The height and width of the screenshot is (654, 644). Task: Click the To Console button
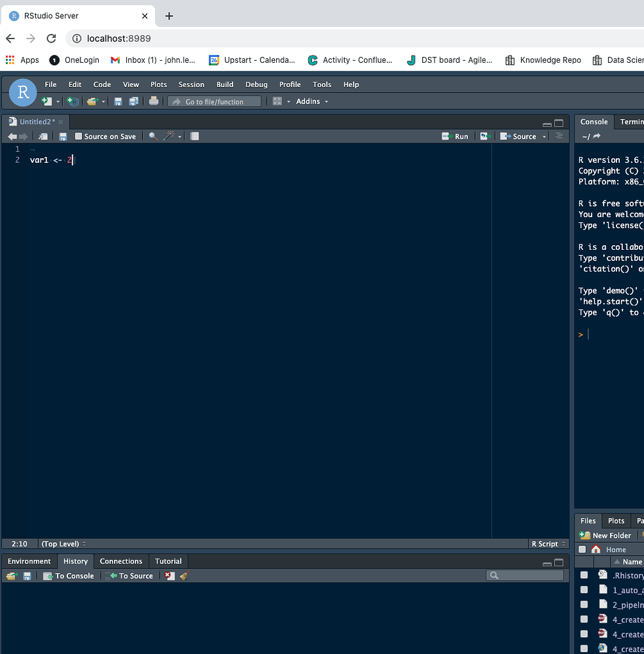(x=69, y=576)
